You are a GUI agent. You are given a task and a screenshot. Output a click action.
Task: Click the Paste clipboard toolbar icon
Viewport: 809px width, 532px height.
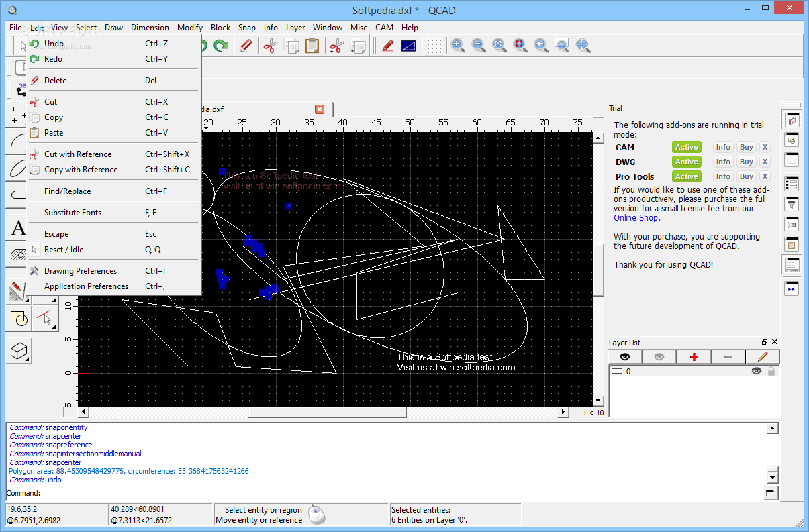coord(312,46)
